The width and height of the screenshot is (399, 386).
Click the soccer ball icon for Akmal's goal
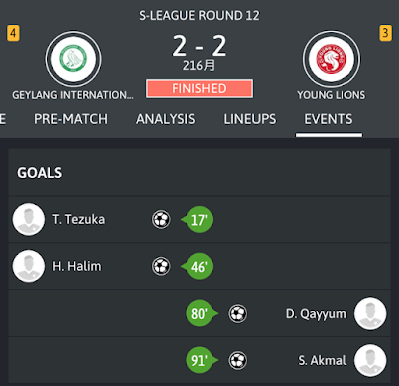pos(238,360)
